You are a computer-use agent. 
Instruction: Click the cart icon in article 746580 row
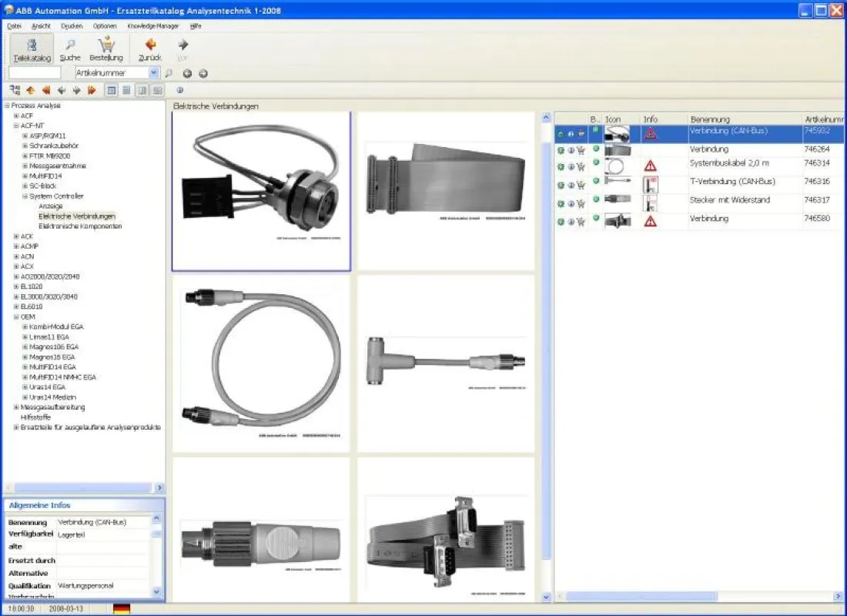coord(581,222)
